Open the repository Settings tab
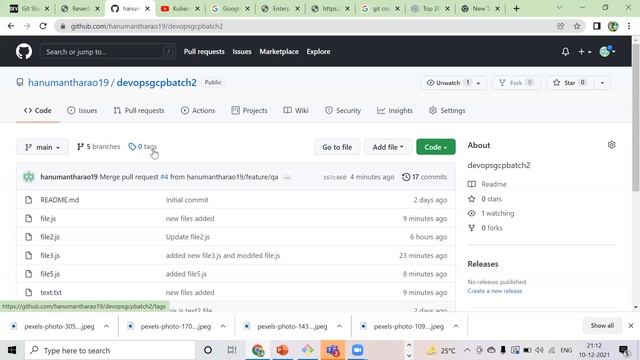The height and width of the screenshot is (360, 640). (447, 111)
